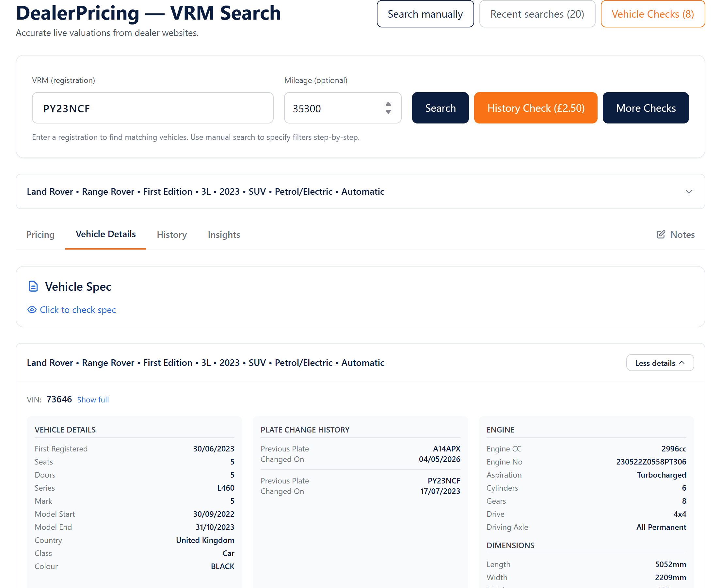The width and height of the screenshot is (721, 588).
Task: Click Model End date 31/10/2023
Action: click(x=215, y=527)
